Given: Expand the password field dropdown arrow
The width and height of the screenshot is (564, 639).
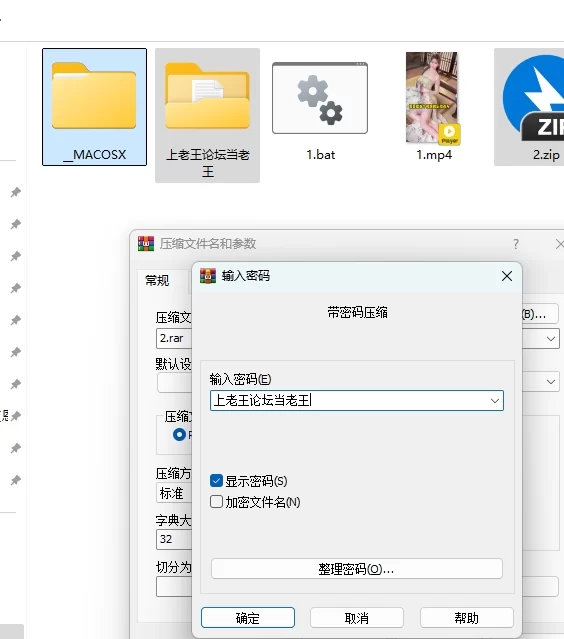Looking at the screenshot, I should coord(495,401).
